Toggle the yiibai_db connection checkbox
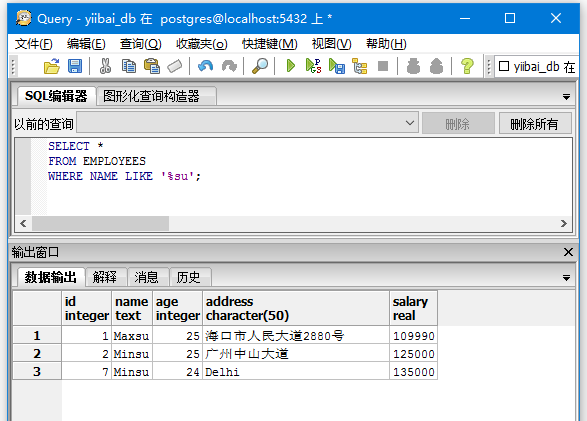 (x=504, y=66)
